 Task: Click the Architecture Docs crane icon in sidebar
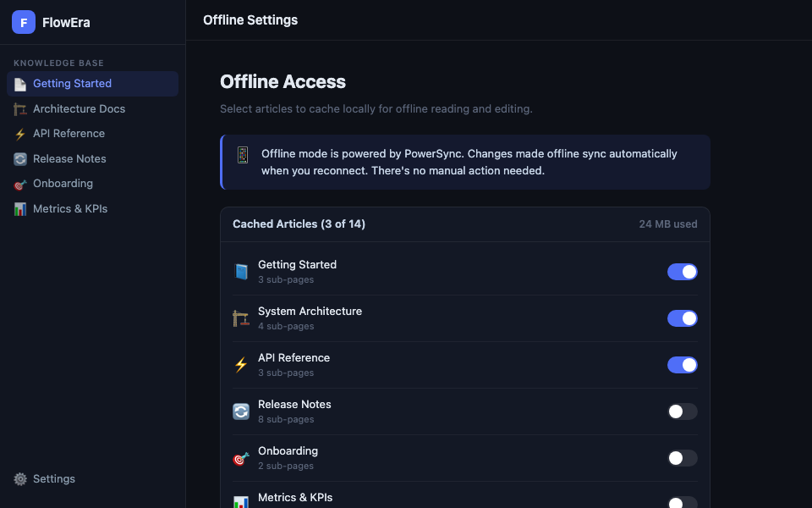click(x=20, y=109)
